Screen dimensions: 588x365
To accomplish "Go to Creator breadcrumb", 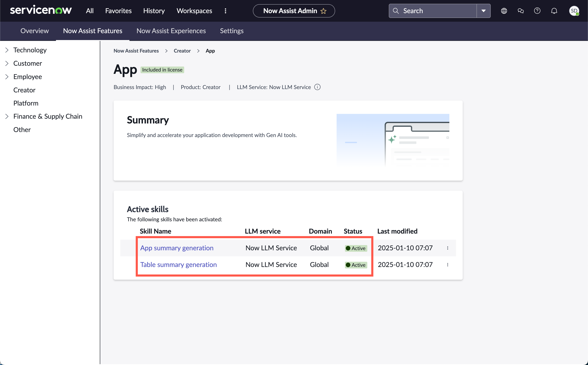I will tap(182, 51).
